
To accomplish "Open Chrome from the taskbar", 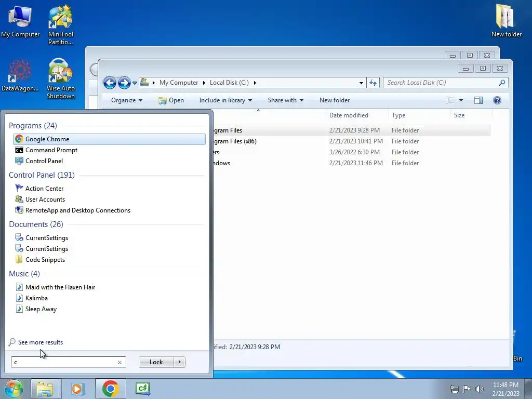I will point(110,389).
